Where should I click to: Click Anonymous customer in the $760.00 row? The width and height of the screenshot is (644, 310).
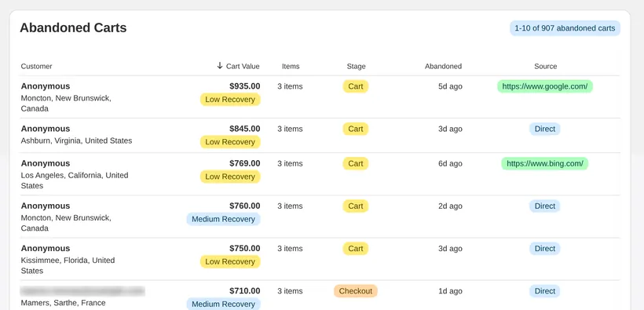click(46, 206)
